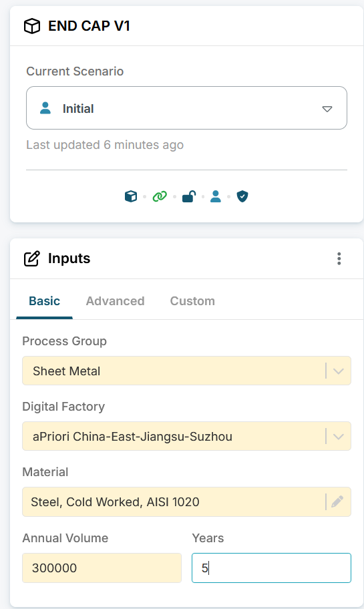Click the unlocked padlock status icon
Image resolution: width=364 pixels, height=609 pixels.
tap(189, 196)
